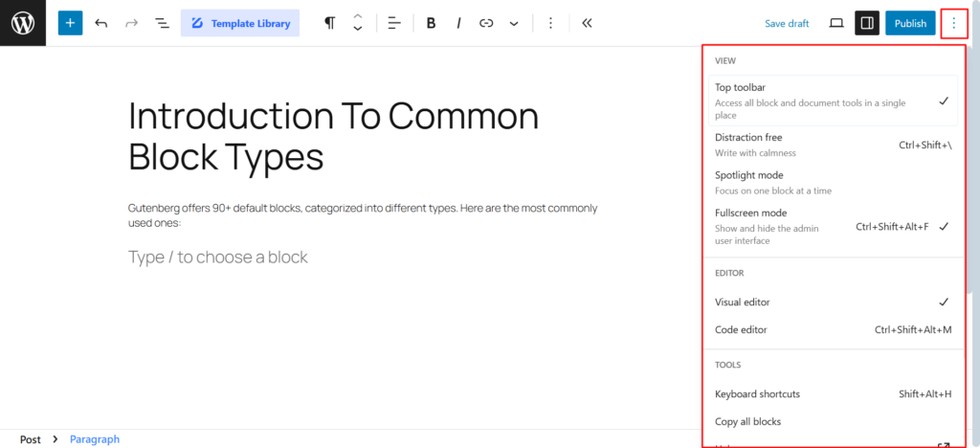Click Save draft
The image size is (980, 448).
click(787, 24)
